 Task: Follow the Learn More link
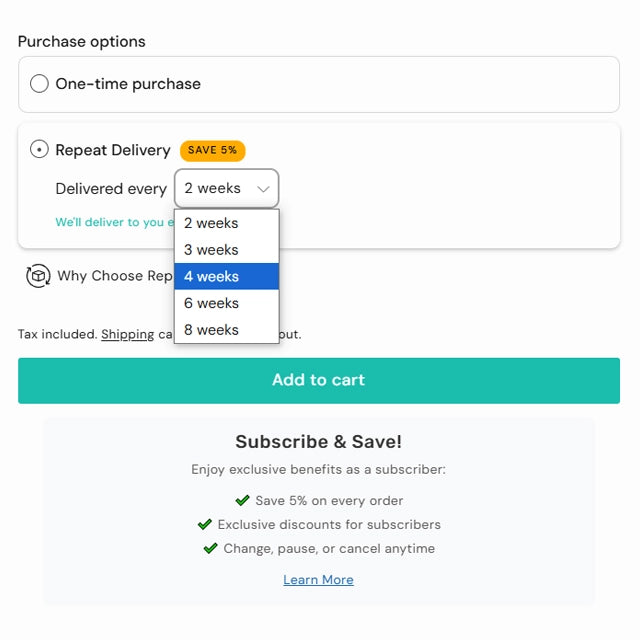click(x=318, y=580)
